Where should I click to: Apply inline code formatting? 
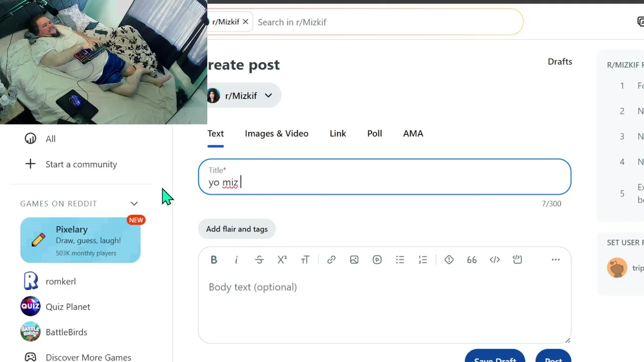pyautogui.click(x=495, y=260)
